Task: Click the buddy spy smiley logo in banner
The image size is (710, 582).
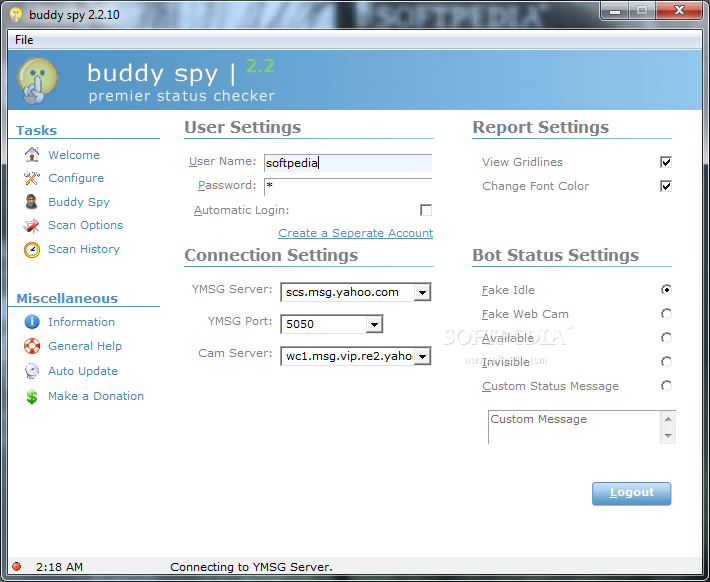Action: [38, 80]
